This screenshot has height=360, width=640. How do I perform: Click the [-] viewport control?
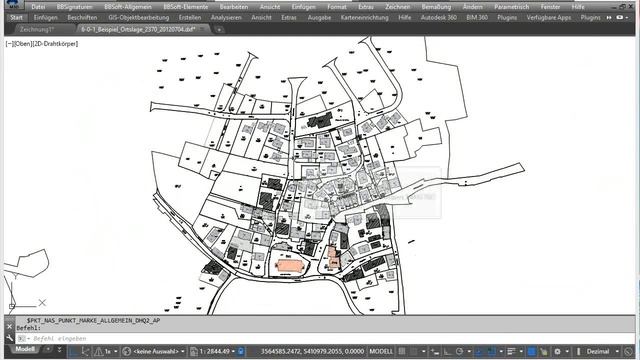coord(9,44)
